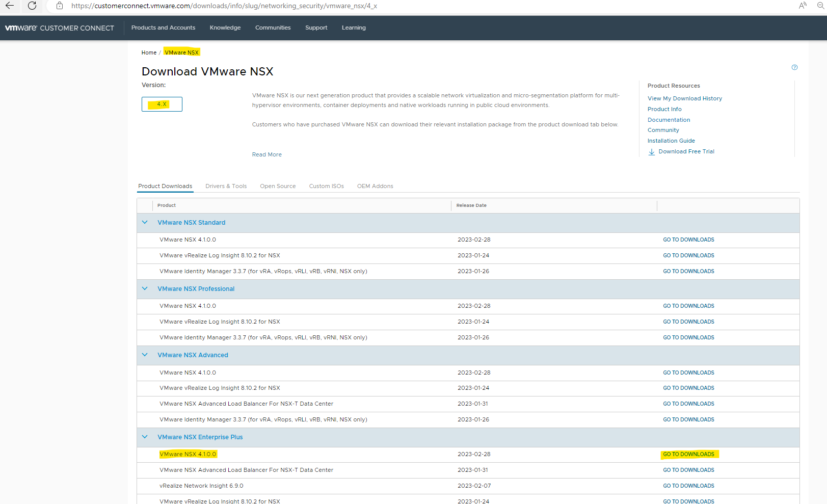Select vRealize Network Insight 6.9.0 row text
The width and height of the screenshot is (827, 504).
point(201,486)
